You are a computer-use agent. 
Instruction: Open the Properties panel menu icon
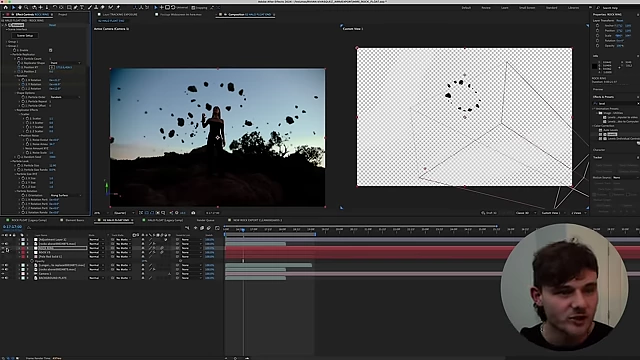[x=638, y=15]
